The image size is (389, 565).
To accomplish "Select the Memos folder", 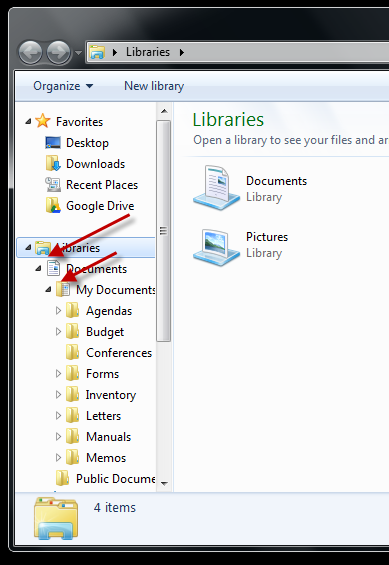I will point(106,458).
